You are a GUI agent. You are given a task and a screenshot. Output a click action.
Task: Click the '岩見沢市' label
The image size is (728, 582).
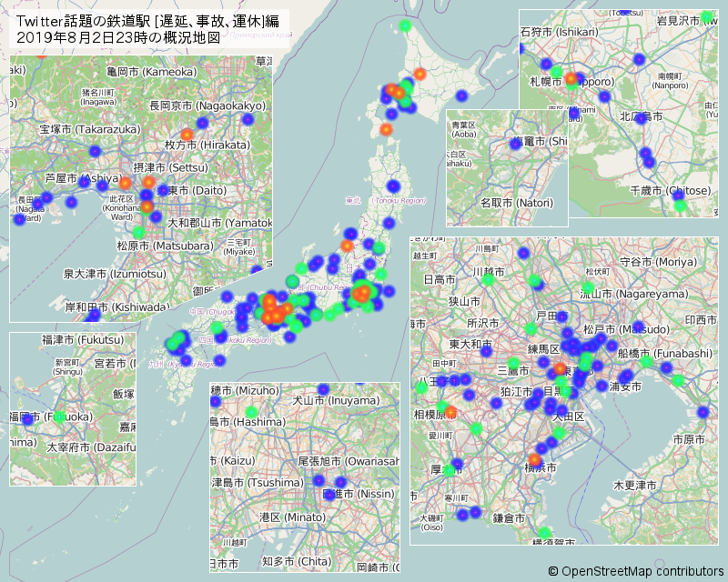click(678, 21)
